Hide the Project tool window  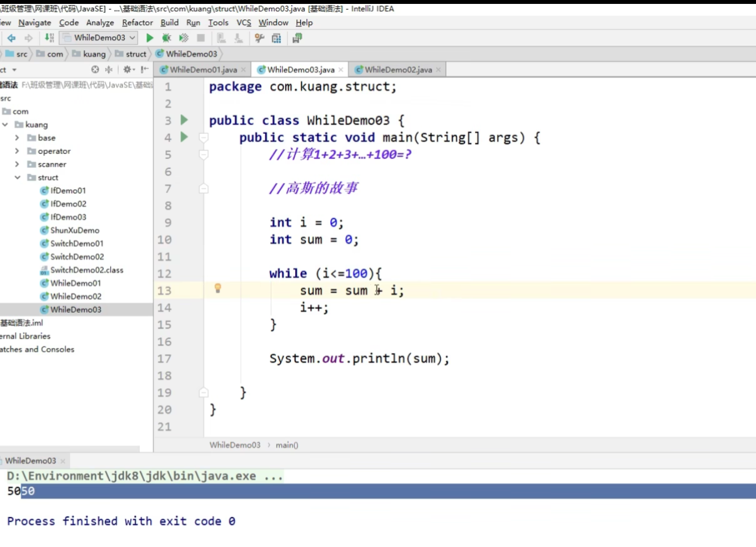(145, 70)
